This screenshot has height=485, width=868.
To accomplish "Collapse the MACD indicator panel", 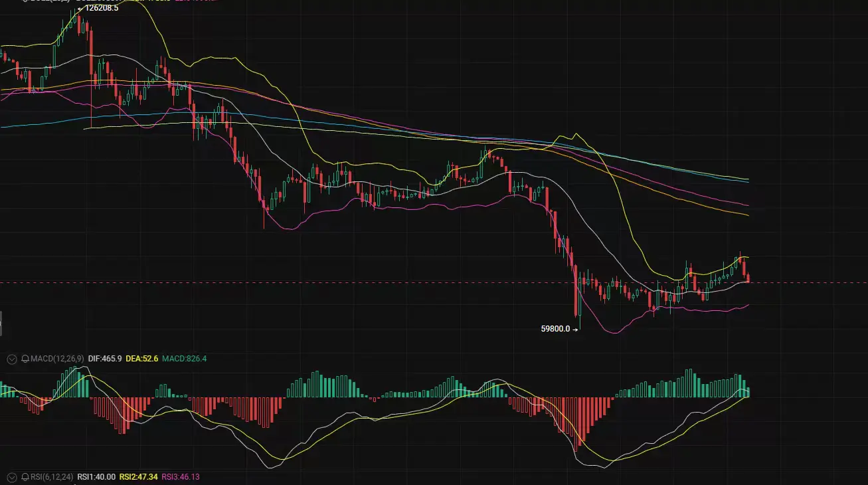I will 11,359.
